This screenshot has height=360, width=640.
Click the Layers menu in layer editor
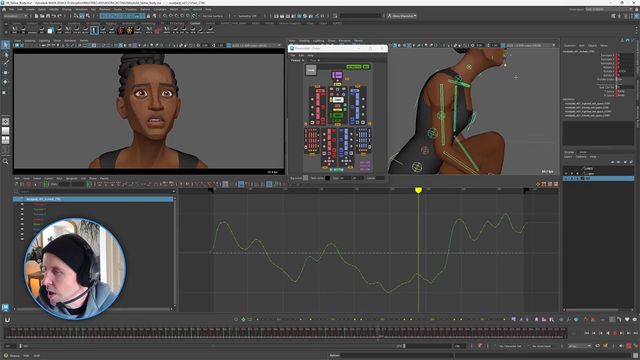coord(568,157)
